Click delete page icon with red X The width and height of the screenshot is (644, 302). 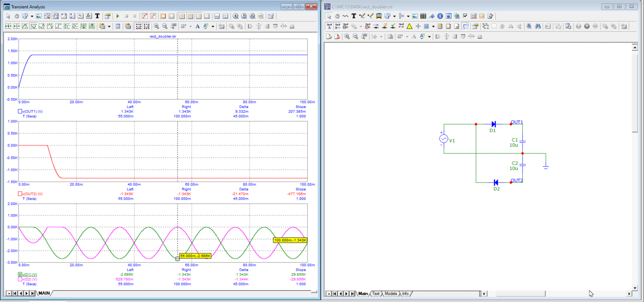point(337,36)
